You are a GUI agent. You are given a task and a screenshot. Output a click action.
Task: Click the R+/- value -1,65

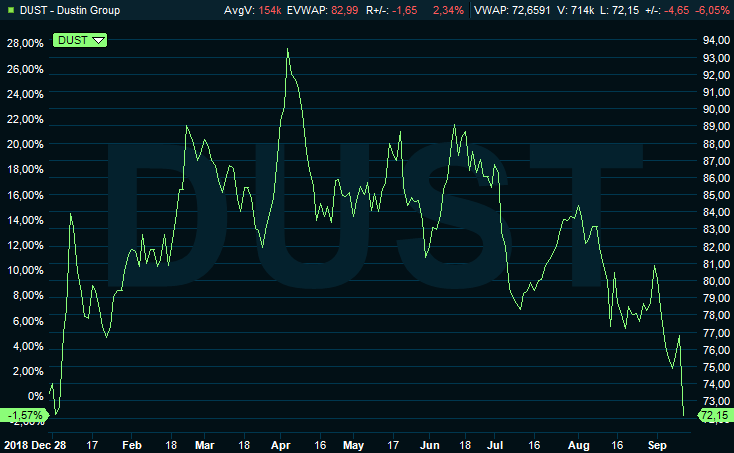[404, 10]
